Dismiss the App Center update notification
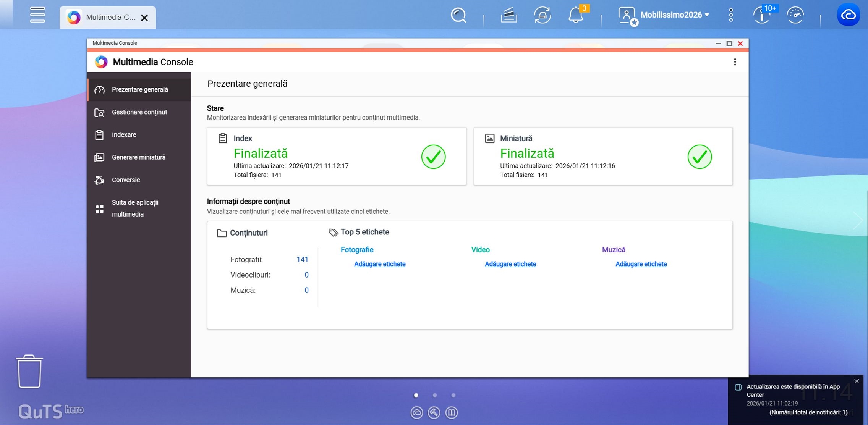 (857, 381)
